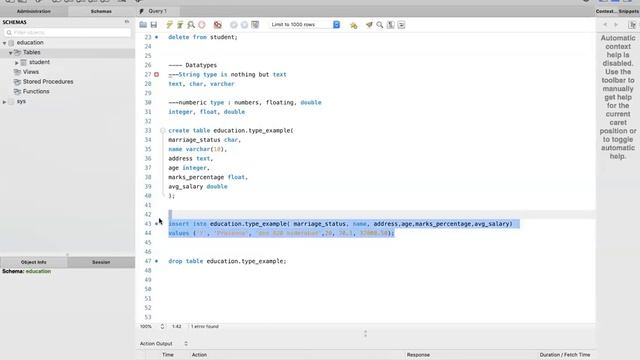Click the statement dot on line 23
The image size is (640, 360).
coord(156,37)
